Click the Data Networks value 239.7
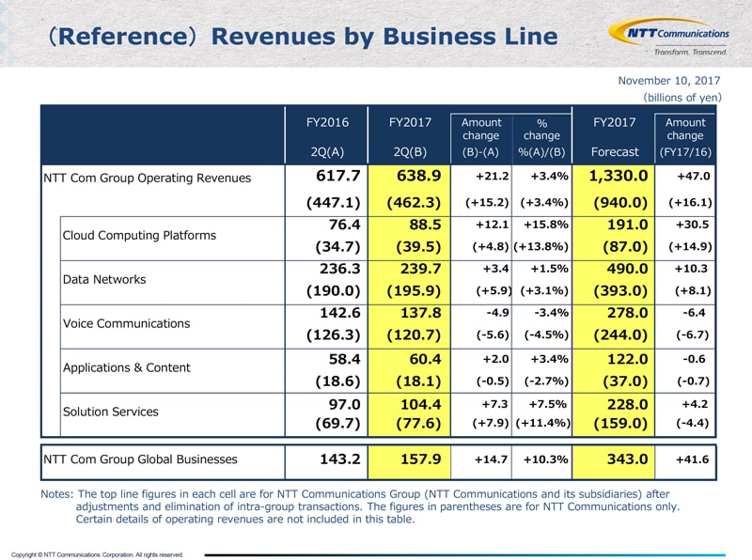 [x=420, y=269]
